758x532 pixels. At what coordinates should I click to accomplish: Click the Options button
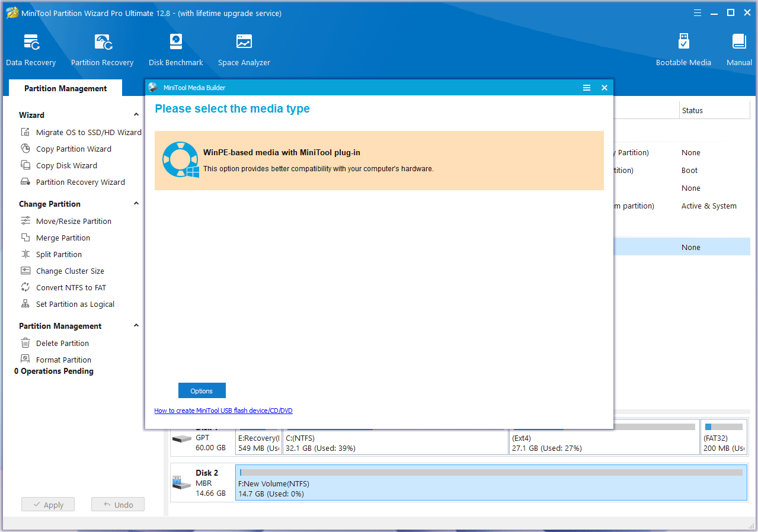pyautogui.click(x=202, y=391)
